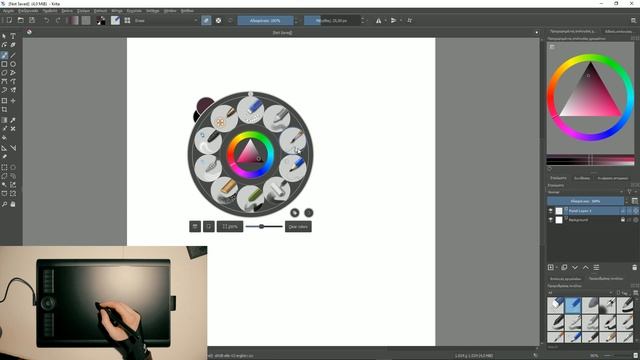Move layer up with chevron icon
This screenshot has height=360, width=640.
tap(586, 267)
